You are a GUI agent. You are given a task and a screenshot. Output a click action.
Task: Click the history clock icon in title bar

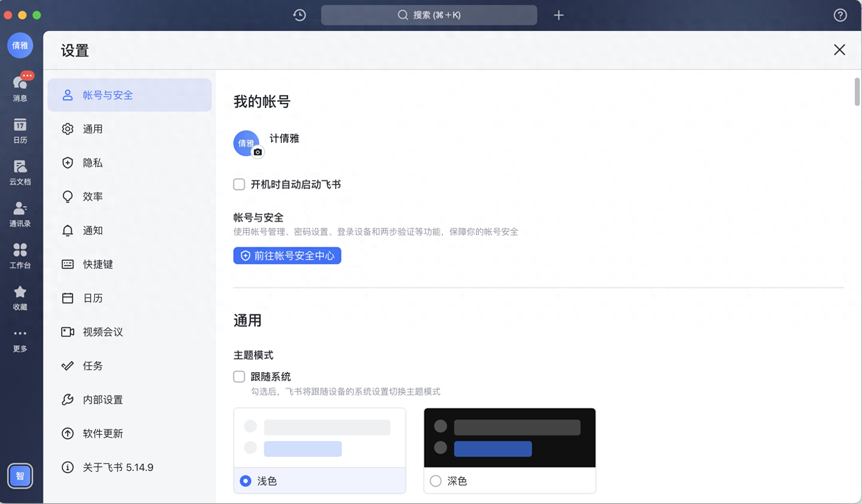pyautogui.click(x=299, y=15)
